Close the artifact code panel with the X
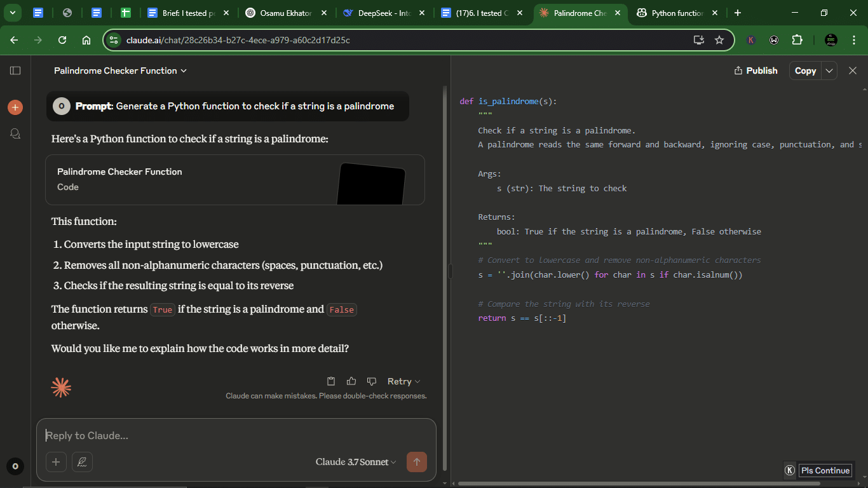The height and width of the screenshot is (488, 868). click(x=853, y=71)
